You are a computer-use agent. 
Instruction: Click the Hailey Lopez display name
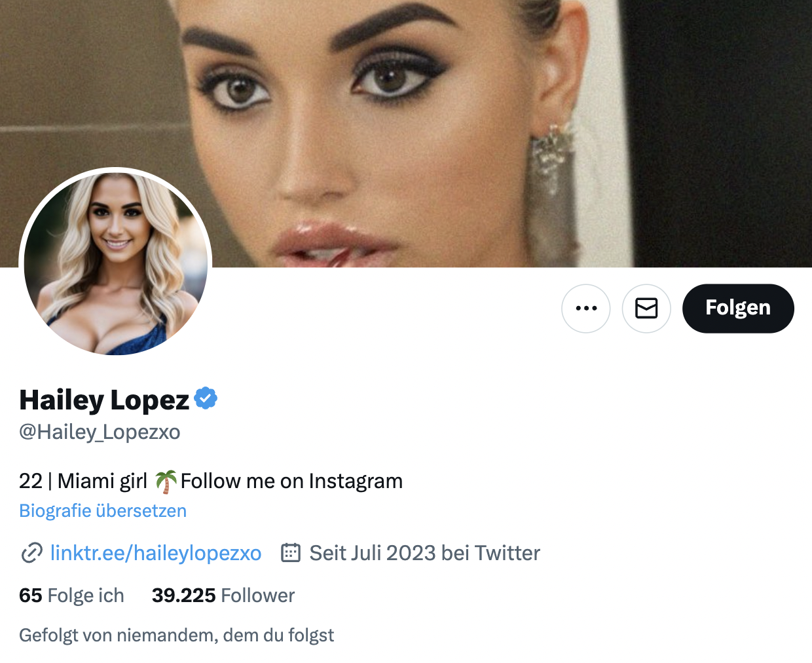tap(104, 400)
